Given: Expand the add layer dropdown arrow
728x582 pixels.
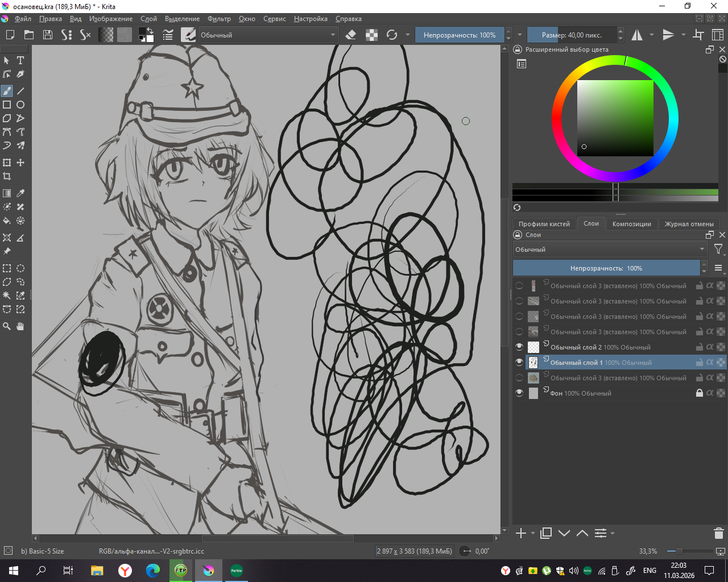Looking at the screenshot, I should pyautogui.click(x=533, y=533).
